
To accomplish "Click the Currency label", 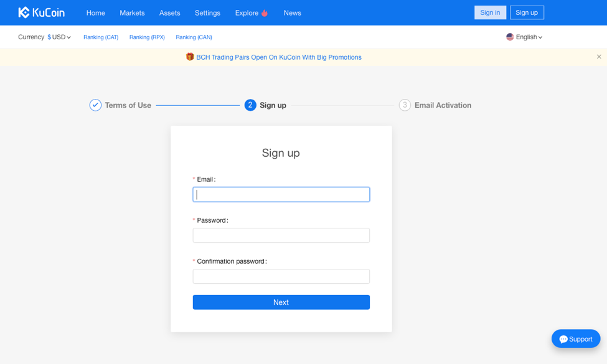I will [31, 37].
